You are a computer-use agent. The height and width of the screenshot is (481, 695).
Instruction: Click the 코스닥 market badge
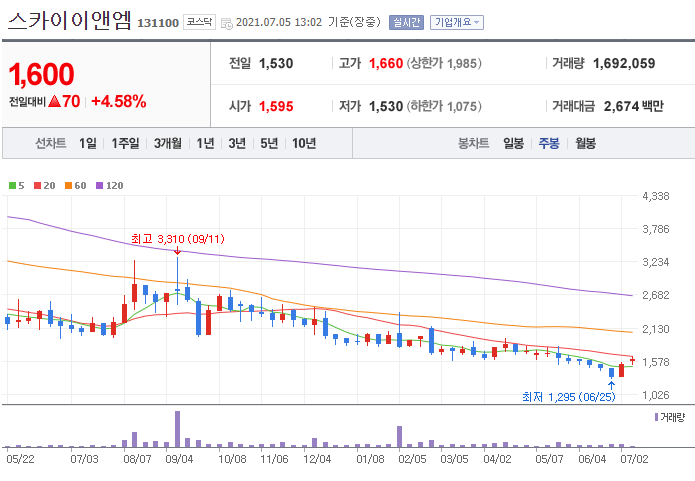point(199,21)
